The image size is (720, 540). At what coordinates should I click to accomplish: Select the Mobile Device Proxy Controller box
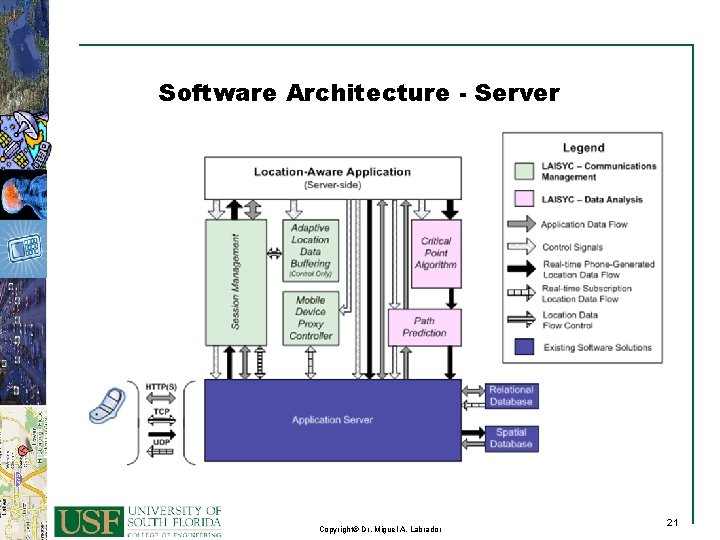click(x=311, y=318)
